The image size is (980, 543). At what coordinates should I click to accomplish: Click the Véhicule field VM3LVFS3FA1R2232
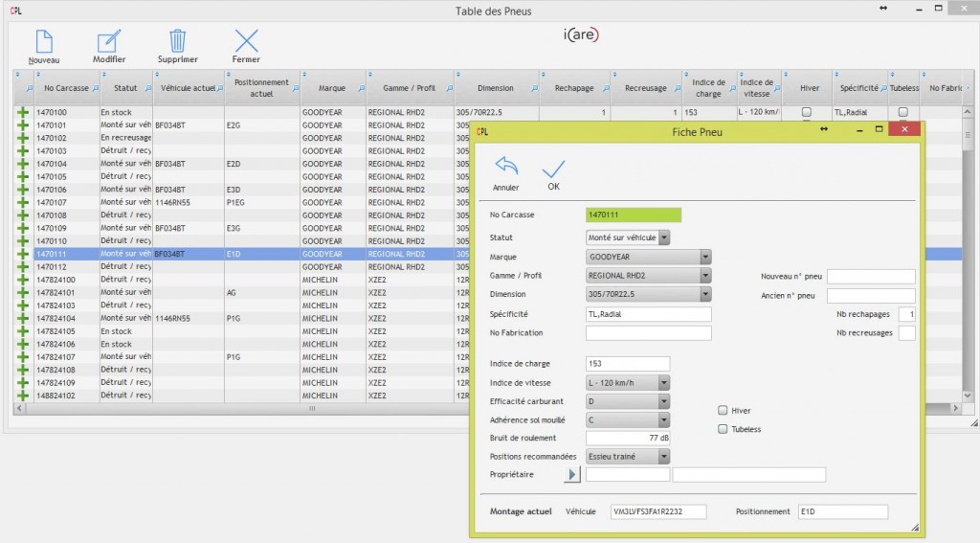point(658,511)
